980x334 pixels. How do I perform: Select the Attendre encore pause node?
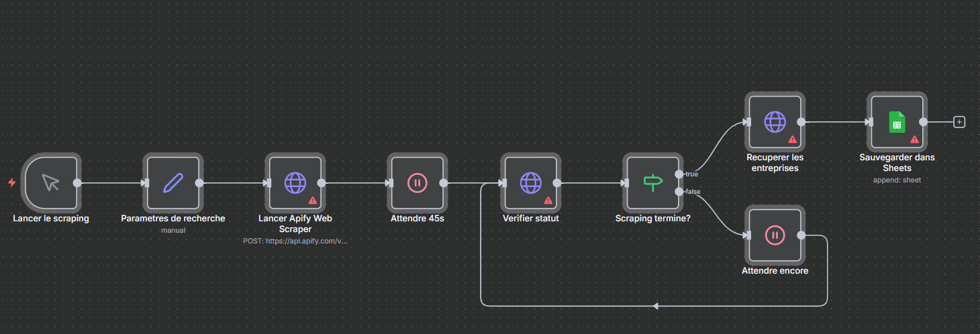point(775,235)
